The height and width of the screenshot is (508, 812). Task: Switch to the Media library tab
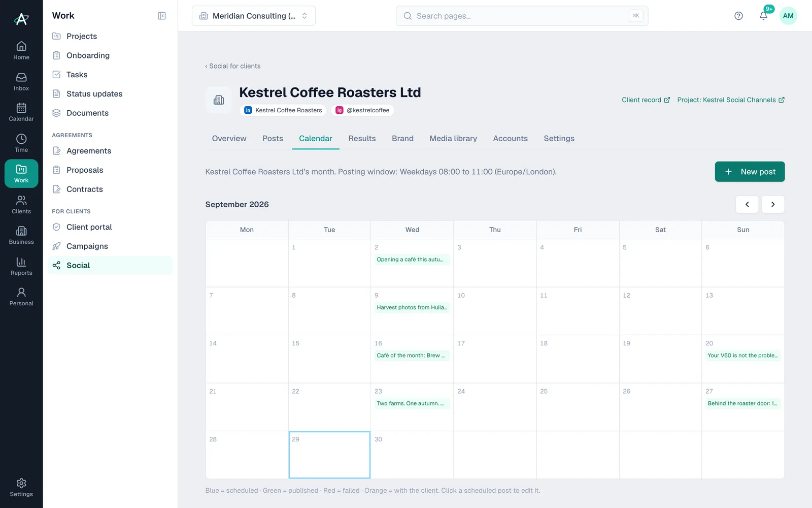point(453,138)
